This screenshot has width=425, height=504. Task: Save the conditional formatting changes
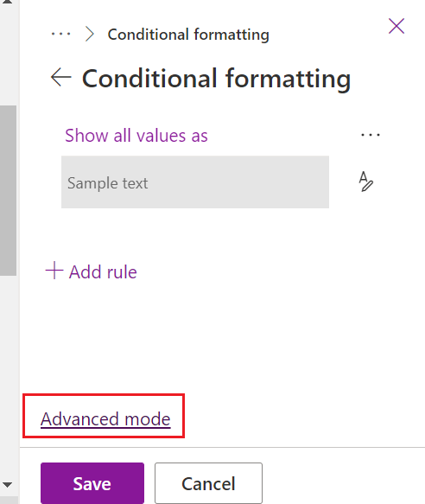coord(92,483)
